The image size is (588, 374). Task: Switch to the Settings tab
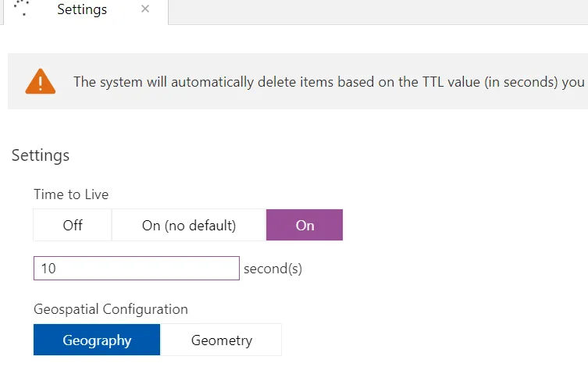pos(82,10)
